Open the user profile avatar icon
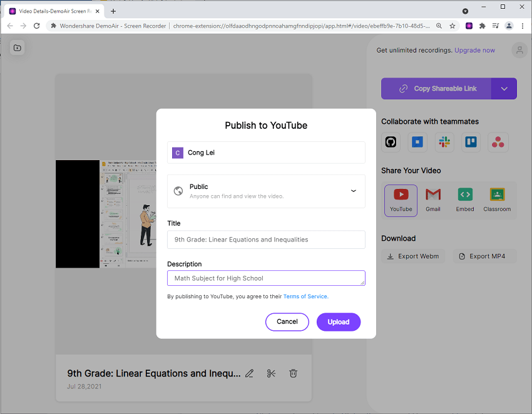 click(519, 50)
